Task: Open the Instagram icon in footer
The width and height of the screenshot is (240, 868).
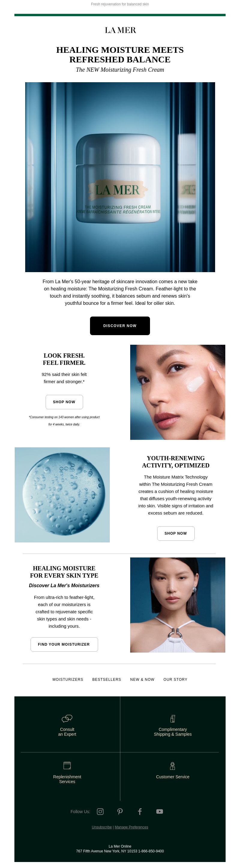Action: [x=100, y=811]
